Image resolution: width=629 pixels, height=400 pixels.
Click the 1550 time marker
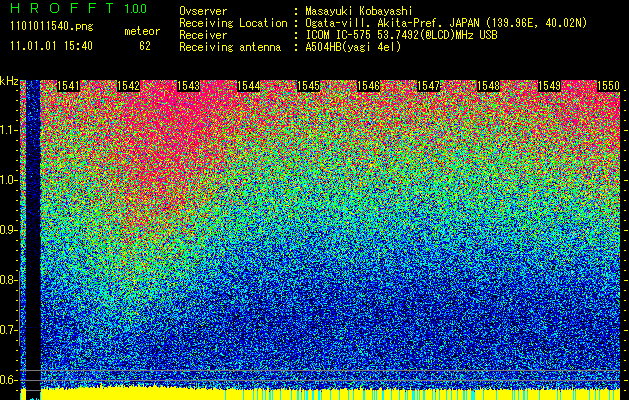click(609, 86)
